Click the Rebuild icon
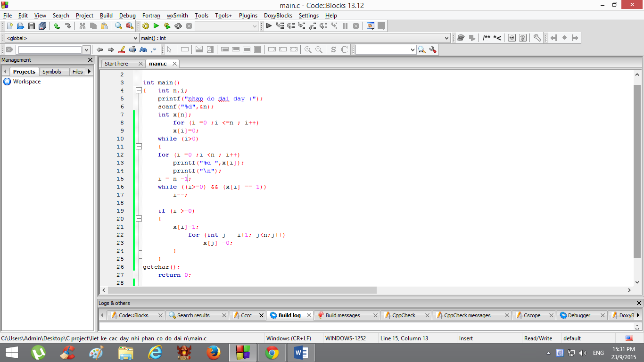Viewport: 644px width, 362px height. pyautogui.click(x=178, y=26)
